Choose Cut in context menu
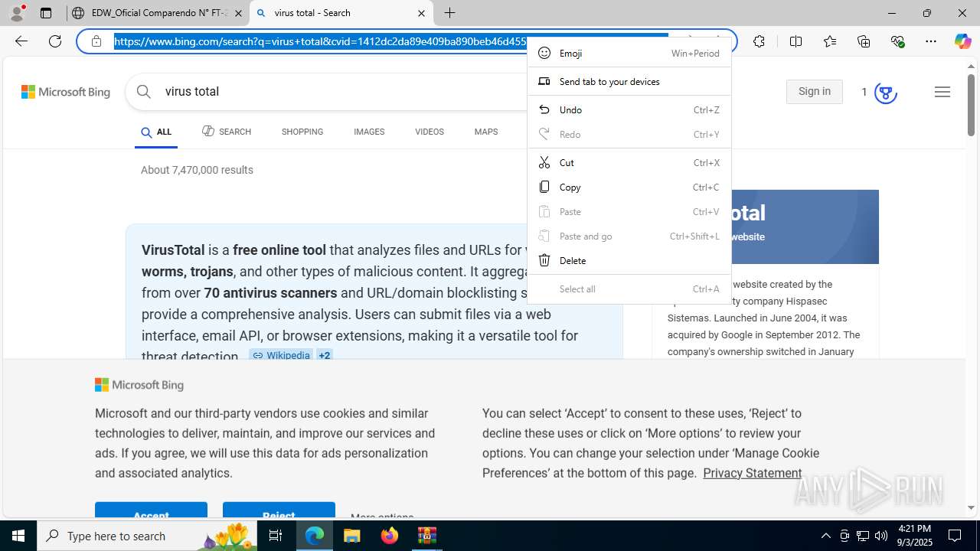 click(x=629, y=162)
